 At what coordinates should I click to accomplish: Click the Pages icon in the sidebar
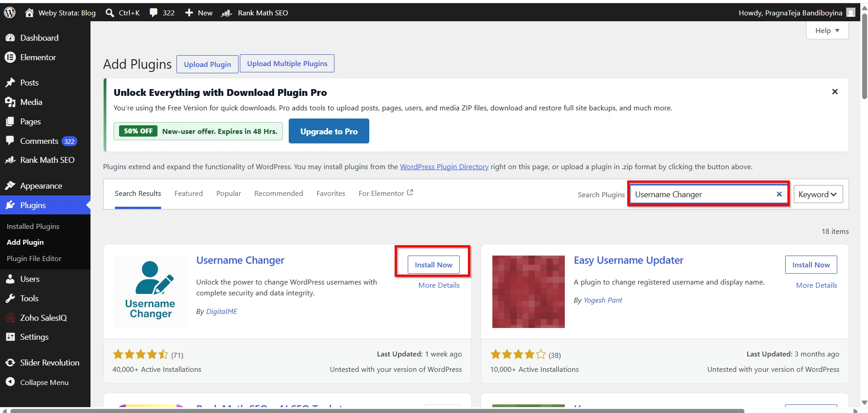point(10,122)
